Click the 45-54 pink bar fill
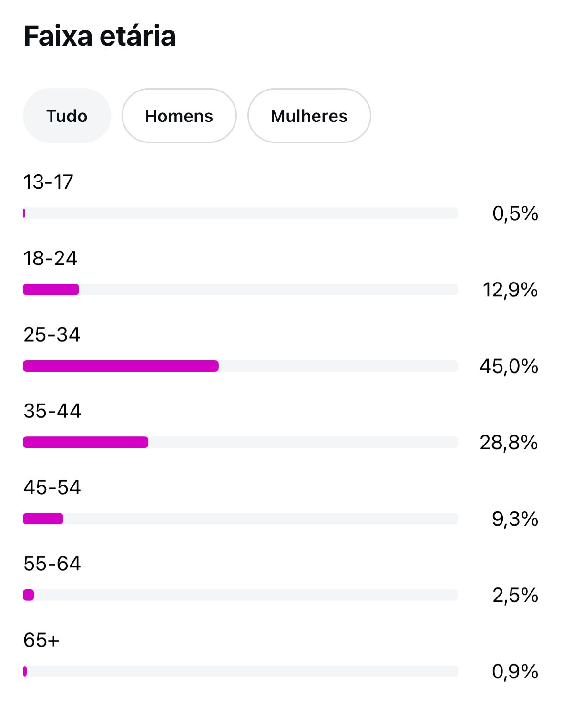Image resolution: width=562 pixels, height=728 pixels. [x=43, y=518]
